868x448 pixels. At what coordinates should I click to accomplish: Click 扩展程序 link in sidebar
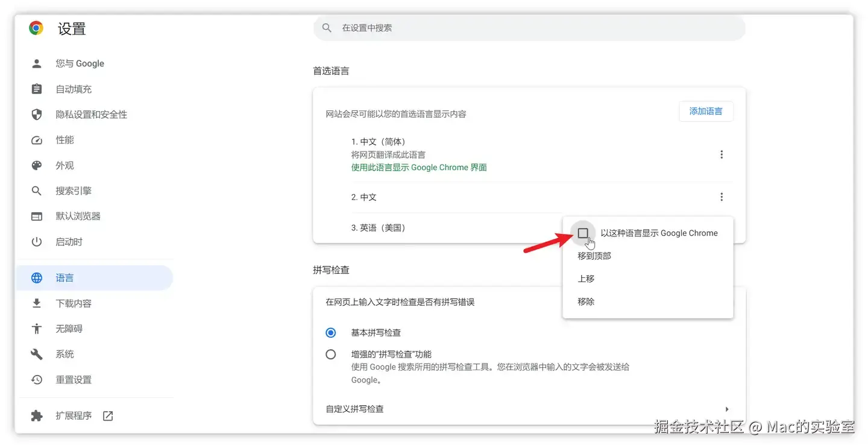tap(74, 415)
